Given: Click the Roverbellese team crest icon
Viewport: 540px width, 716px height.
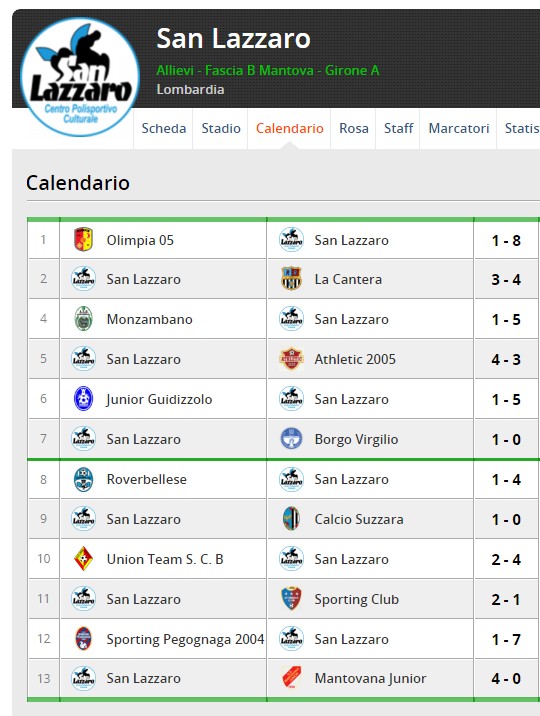Looking at the screenshot, I should coord(84,479).
